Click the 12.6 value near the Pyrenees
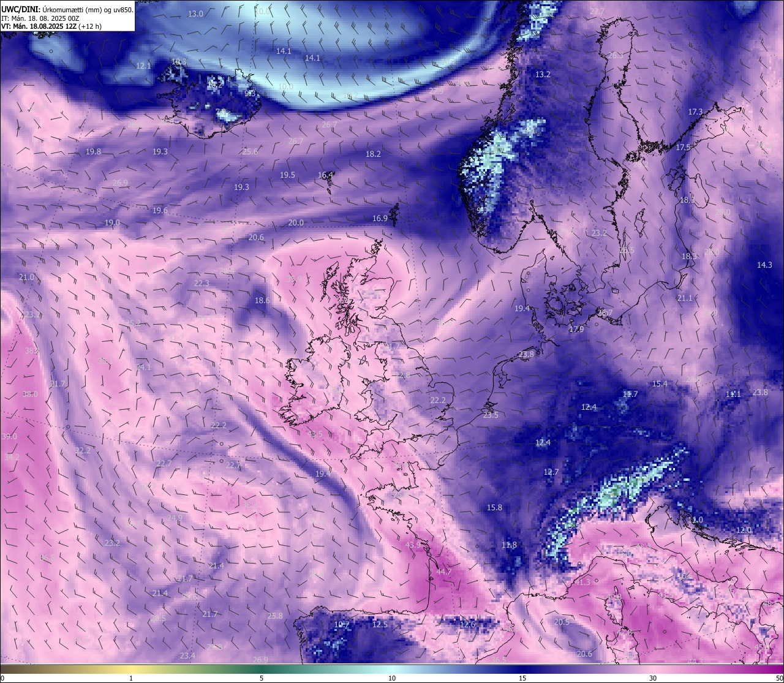The width and height of the screenshot is (784, 683). pos(467,624)
